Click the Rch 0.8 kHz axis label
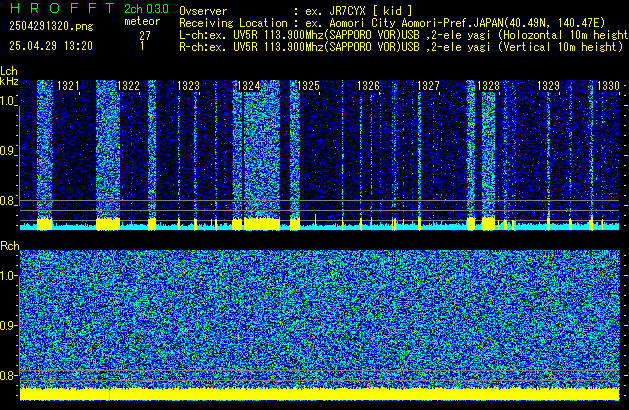629x410 pixels. [x=8, y=375]
